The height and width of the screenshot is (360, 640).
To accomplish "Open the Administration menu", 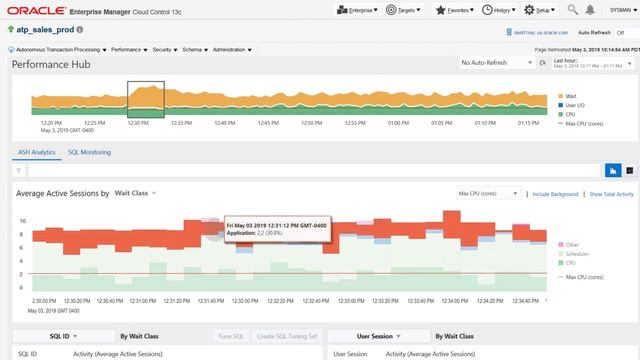I will pyautogui.click(x=232, y=50).
